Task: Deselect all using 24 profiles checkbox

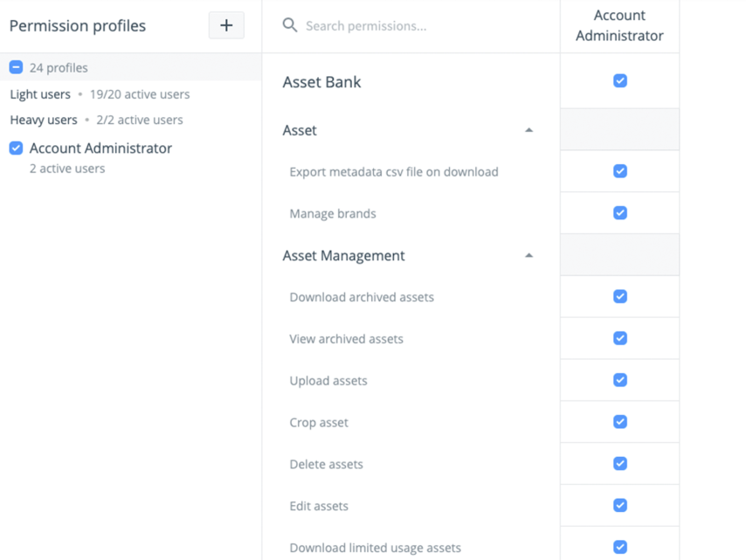Action: coord(16,67)
